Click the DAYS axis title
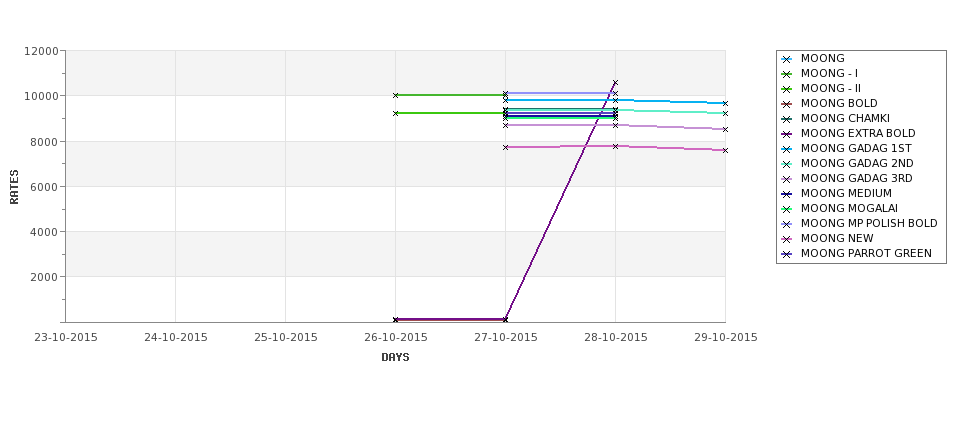Image resolution: width=975 pixels, height=429 pixels. pos(395,357)
